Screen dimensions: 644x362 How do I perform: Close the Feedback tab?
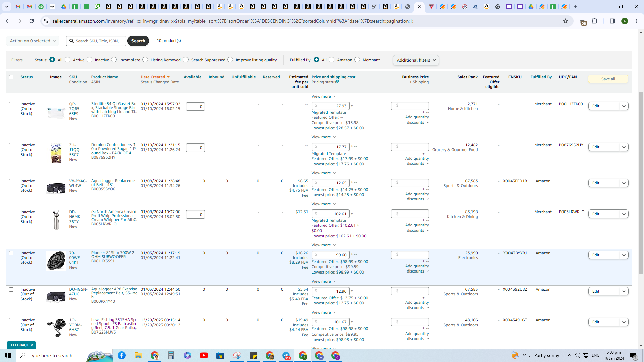pos(32,345)
